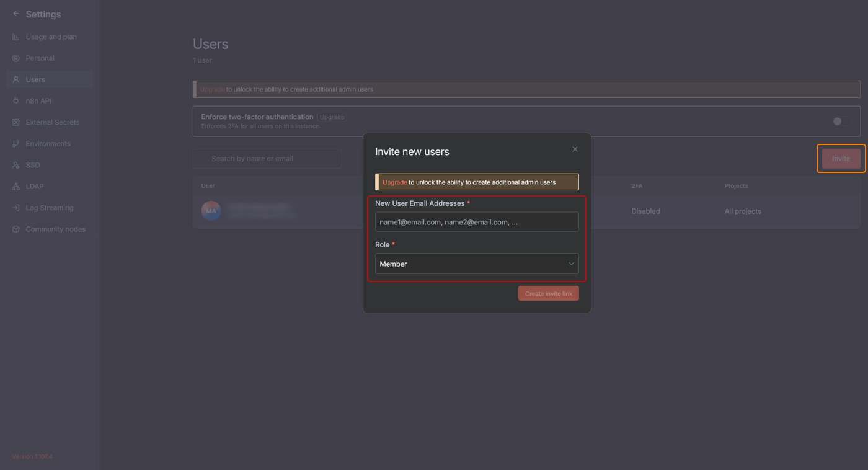868x470 pixels.
Task: Click the External Secrets vault icon
Action: (x=16, y=123)
